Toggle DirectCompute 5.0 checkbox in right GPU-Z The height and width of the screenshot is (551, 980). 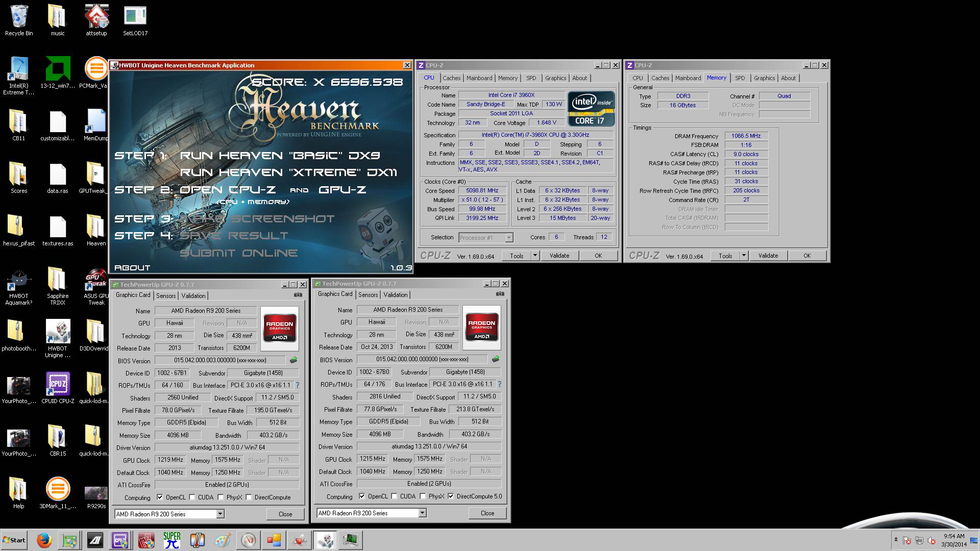click(451, 496)
